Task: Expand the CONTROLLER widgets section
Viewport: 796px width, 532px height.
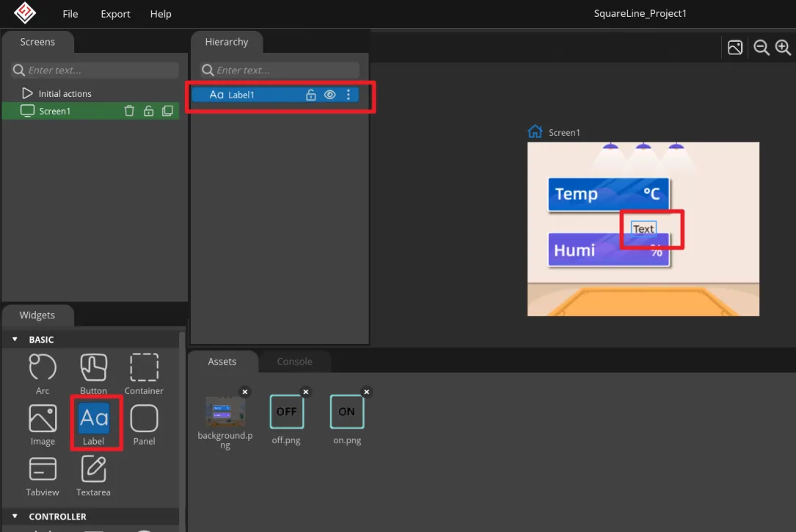Action: tap(15, 517)
